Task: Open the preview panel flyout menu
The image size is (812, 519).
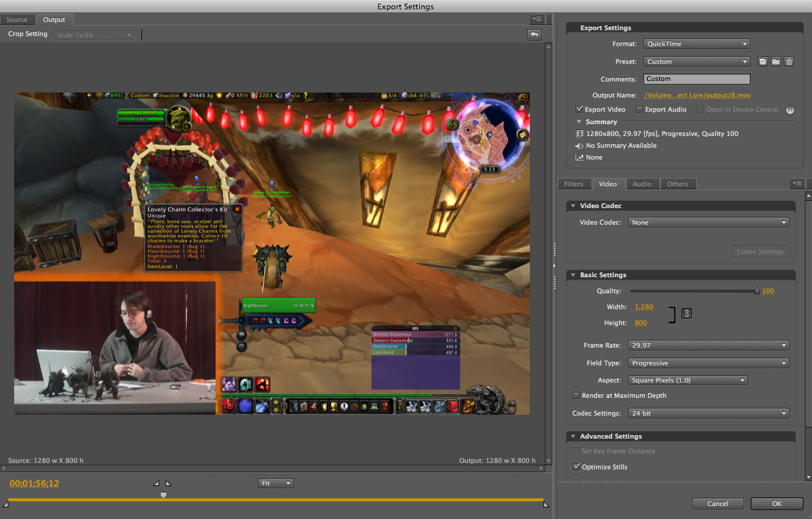Action: tap(537, 19)
